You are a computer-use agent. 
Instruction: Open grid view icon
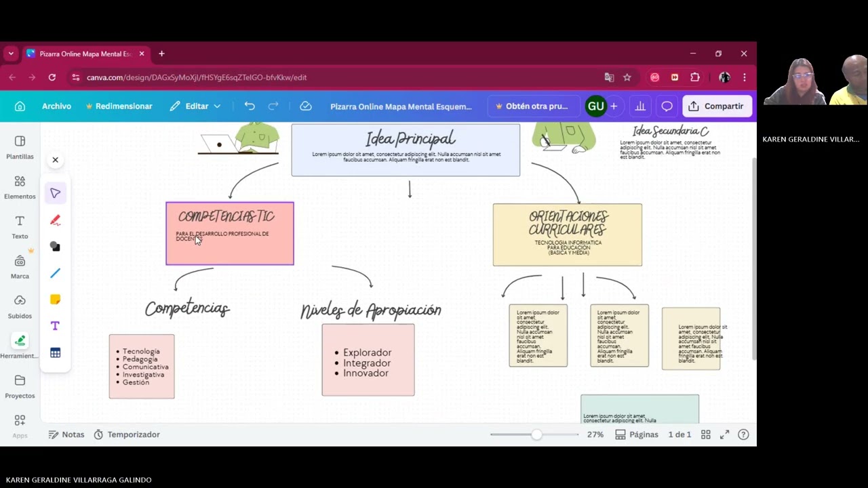click(706, 434)
